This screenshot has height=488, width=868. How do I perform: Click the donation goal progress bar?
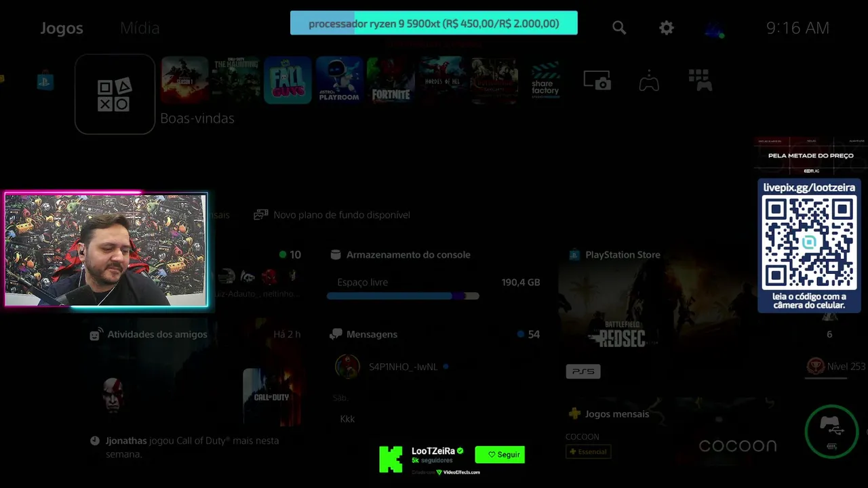point(434,23)
